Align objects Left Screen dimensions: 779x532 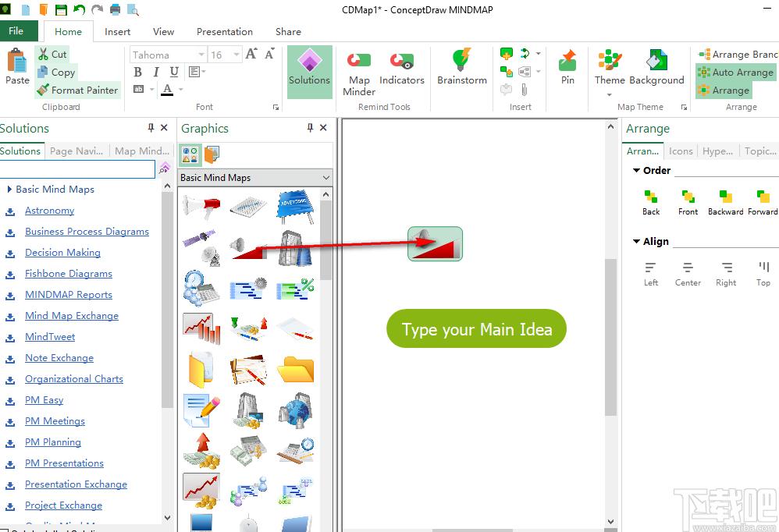coord(651,274)
